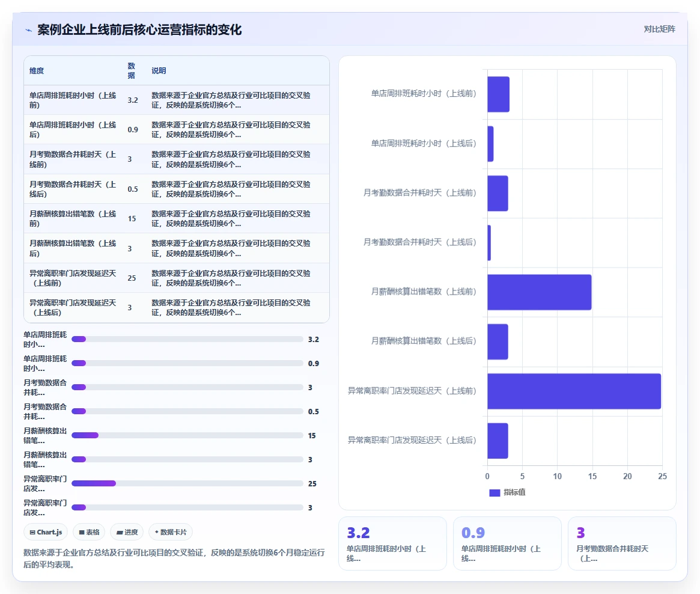
Task: Select the 表格 tag chip
Action: (x=89, y=532)
